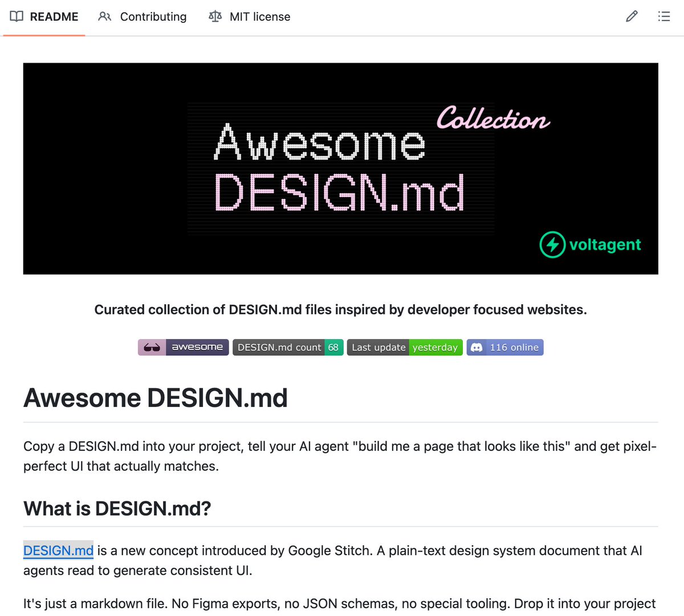Click the pencil edit file icon
Screen dimensions: 684x616
point(632,17)
